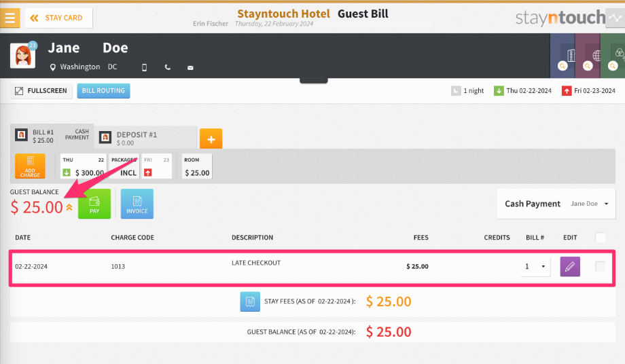The width and height of the screenshot is (625, 364).
Task: Click the Description column header
Action: tap(252, 238)
